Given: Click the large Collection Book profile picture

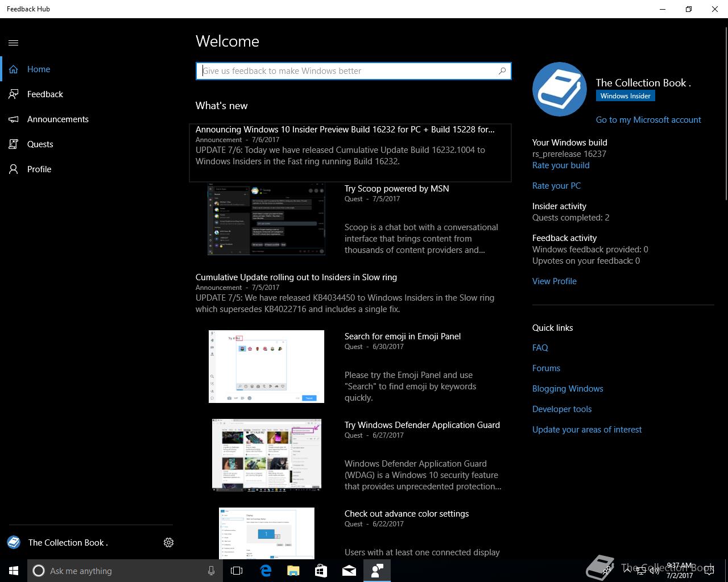Looking at the screenshot, I should click(x=560, y=89).
